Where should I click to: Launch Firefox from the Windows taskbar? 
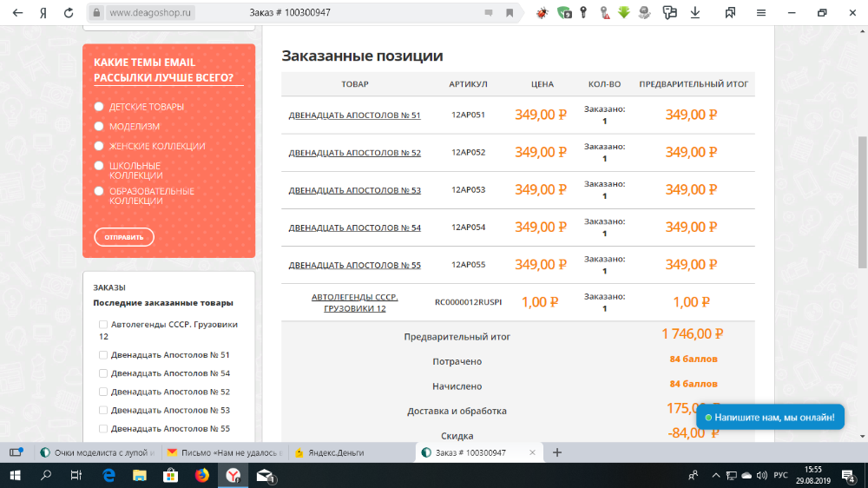[202, 475]
